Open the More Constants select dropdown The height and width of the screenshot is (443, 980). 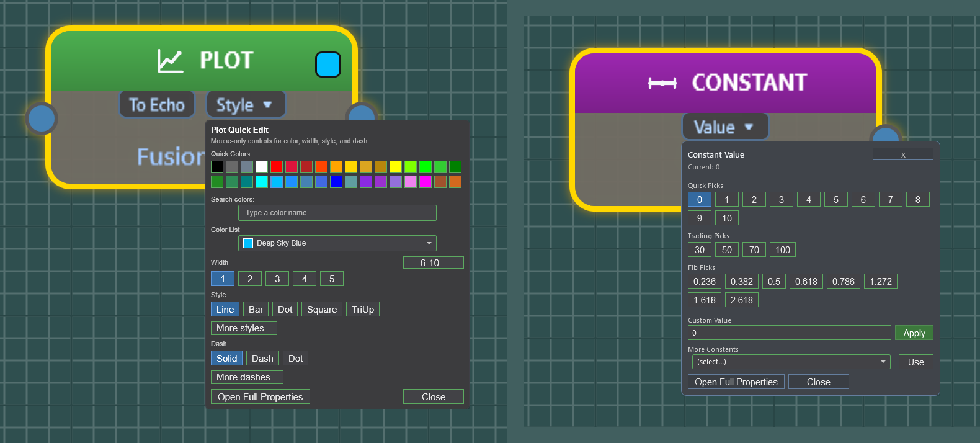click(791, 362)
